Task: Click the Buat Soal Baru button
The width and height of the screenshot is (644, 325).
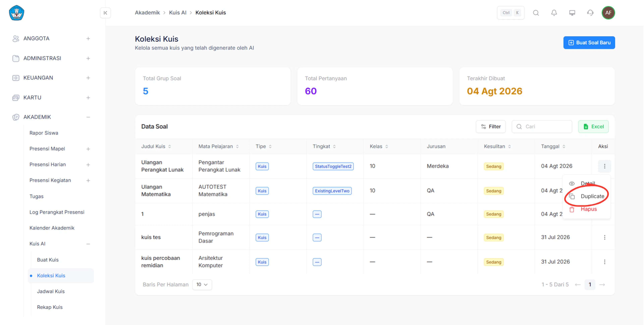Action: 589,43
